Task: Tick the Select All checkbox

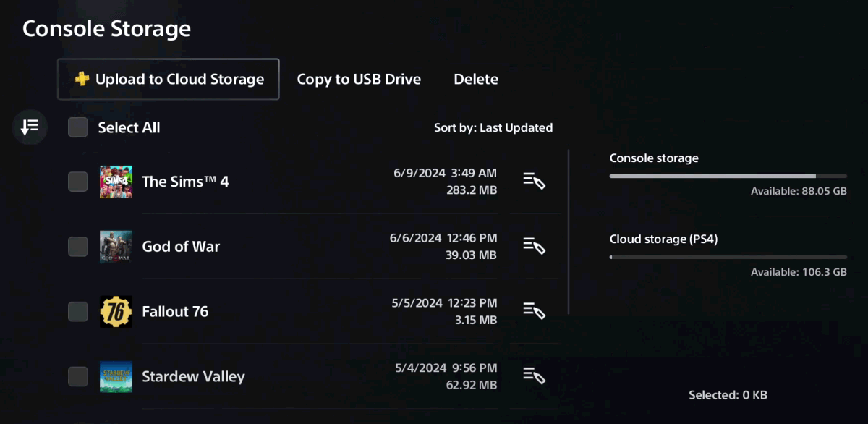Action: pyautogui.click(x=78, y=128)
